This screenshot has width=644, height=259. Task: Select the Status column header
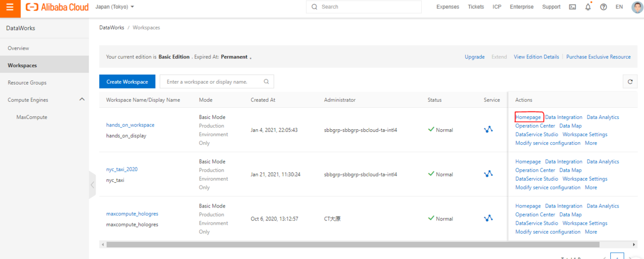tap(435, 100)
